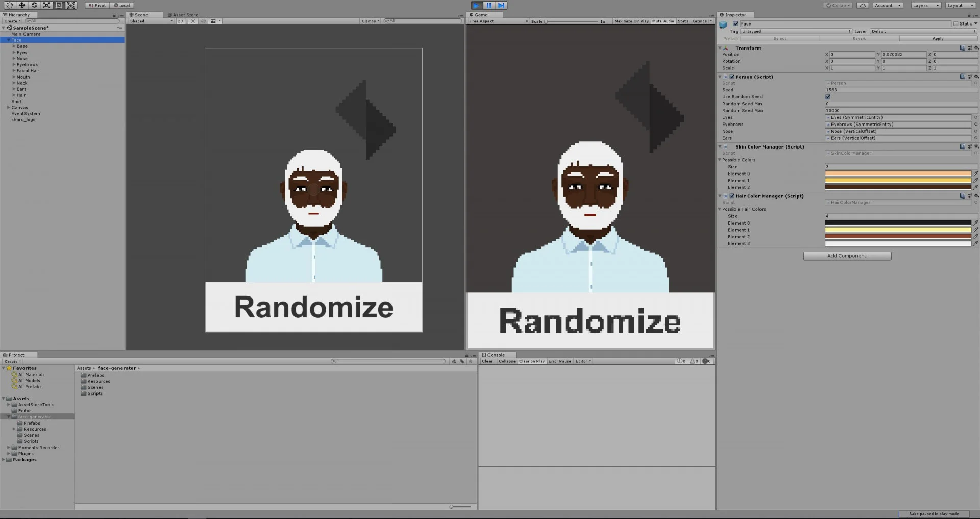
Task: Click hair color Element 2 swatch
Action: 898,237
